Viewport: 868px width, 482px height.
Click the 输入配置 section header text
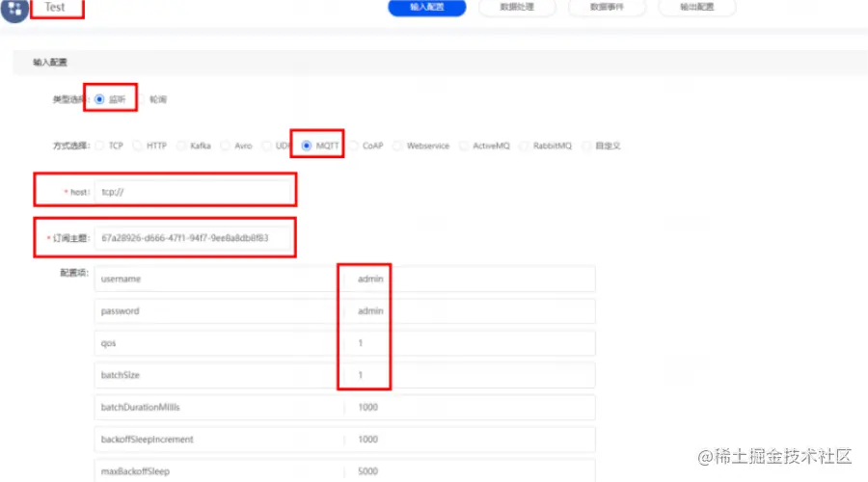(x=50, y=62)
